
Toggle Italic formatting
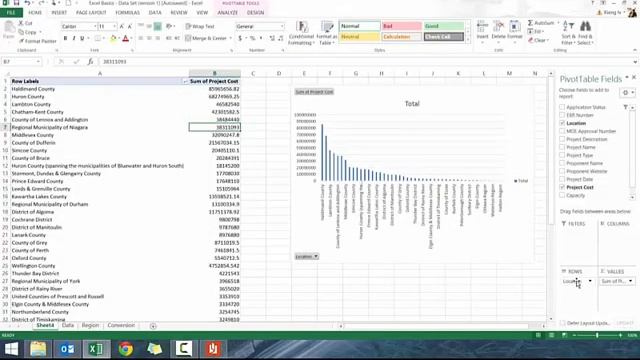click(x=73, y=38)
